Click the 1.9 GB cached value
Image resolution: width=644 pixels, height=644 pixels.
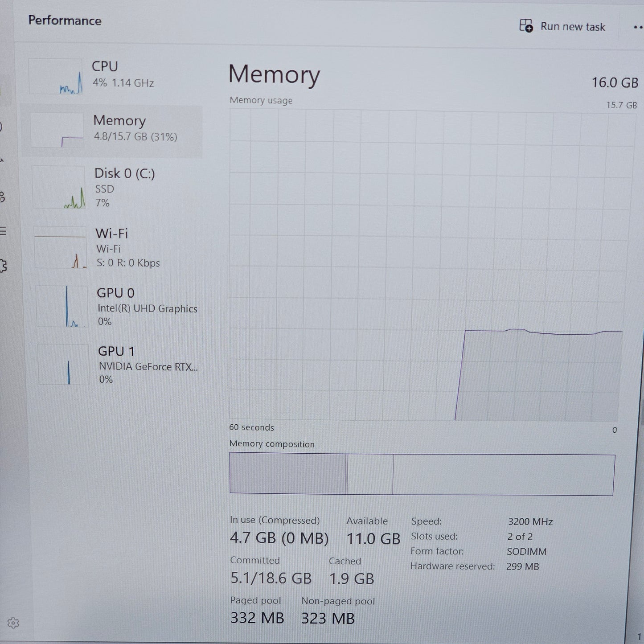click(351, 578)
